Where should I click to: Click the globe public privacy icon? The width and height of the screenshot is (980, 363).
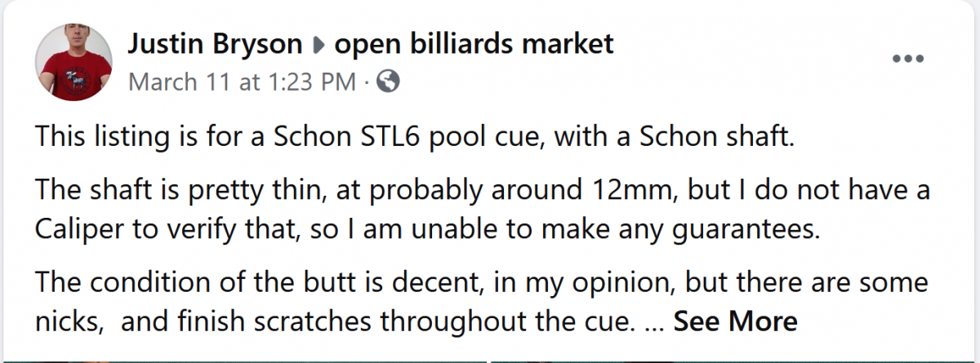click(x=389, y=82)
